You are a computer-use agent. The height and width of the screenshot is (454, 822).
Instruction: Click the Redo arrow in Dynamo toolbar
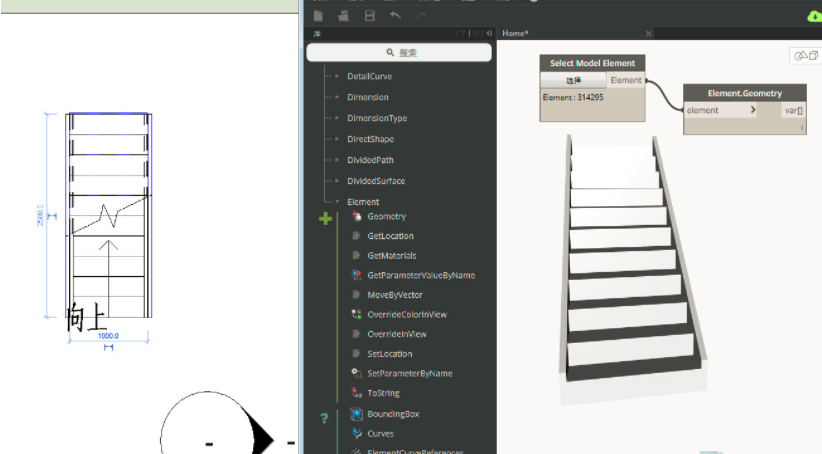(x=421, y=16)
